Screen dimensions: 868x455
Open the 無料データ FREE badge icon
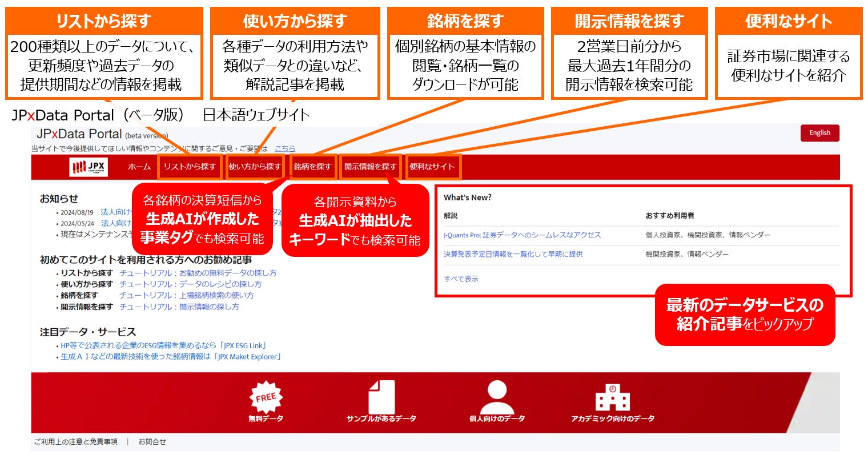[266, 397]
